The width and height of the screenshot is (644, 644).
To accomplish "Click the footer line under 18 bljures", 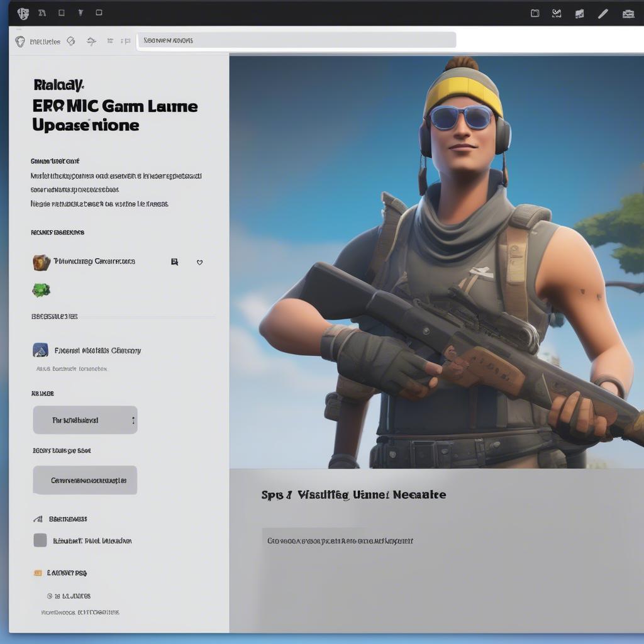I will (x=80, y=613).
